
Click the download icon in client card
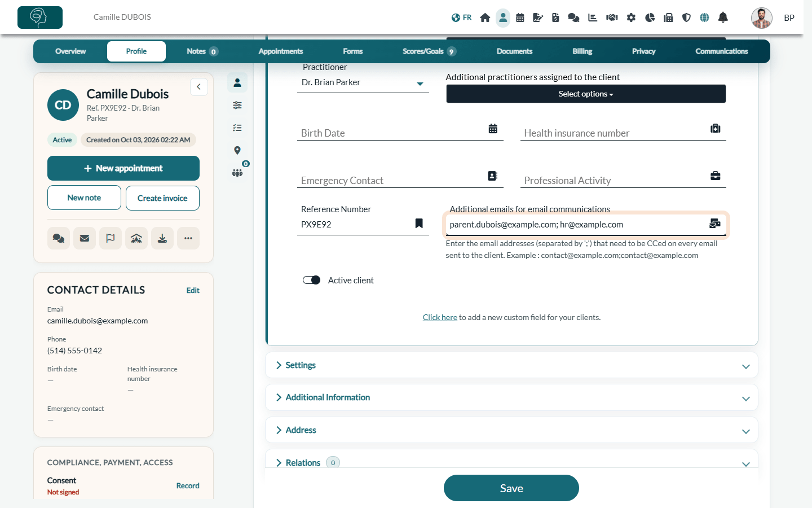click(162, 238)
